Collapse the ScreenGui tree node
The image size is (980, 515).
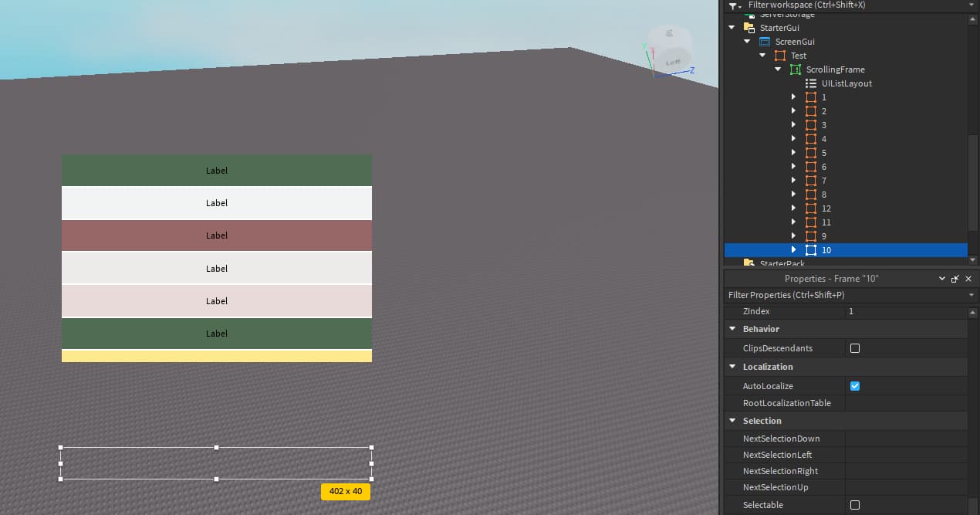click(x=747, y=42)
